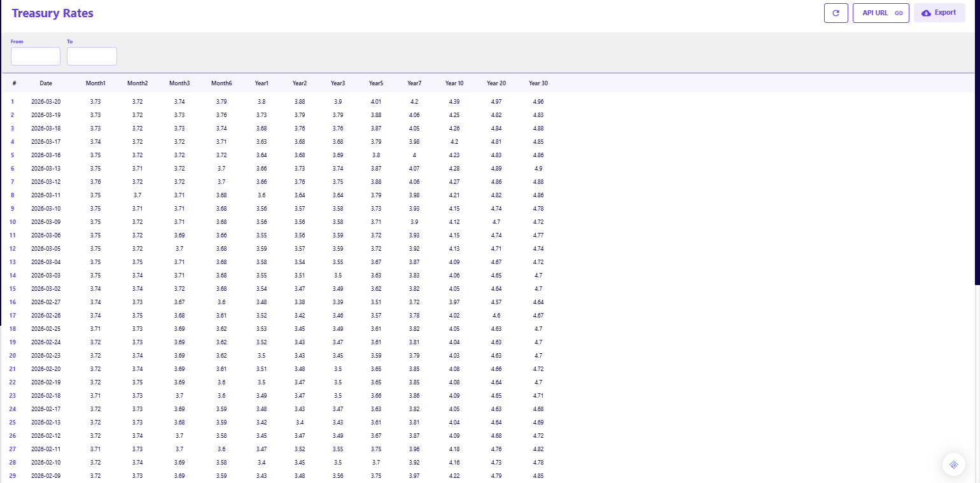Viewport: 980px width, 483px height.
Task: Click row number 16 link
Action: click(13, 302)
